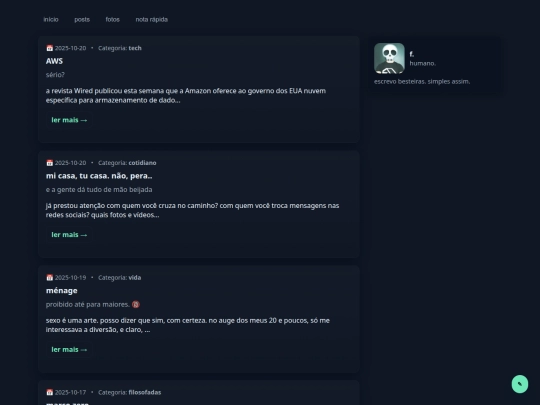
Task: Click the calendar icon on the ménage post
Action: coord(50,277)
